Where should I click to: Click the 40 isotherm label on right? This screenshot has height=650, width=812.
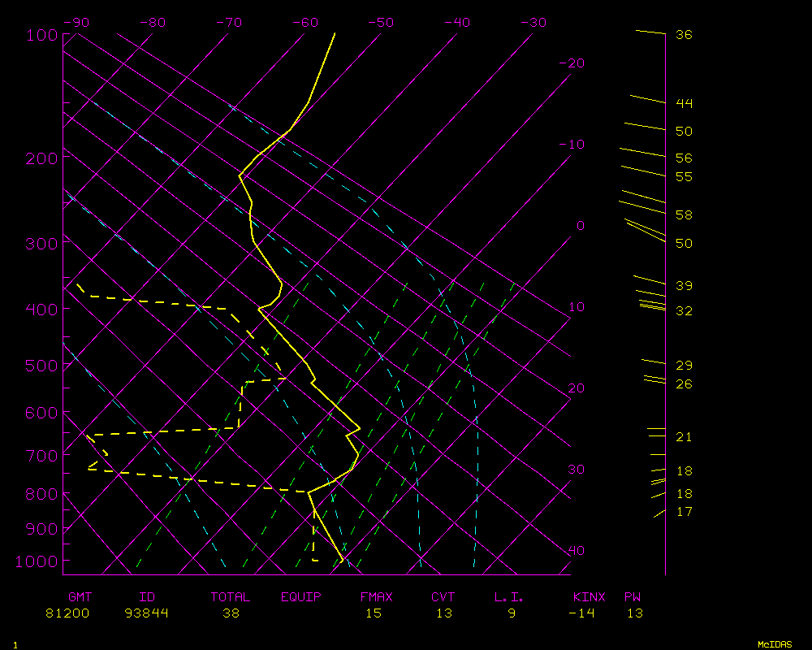click(576, 551)
